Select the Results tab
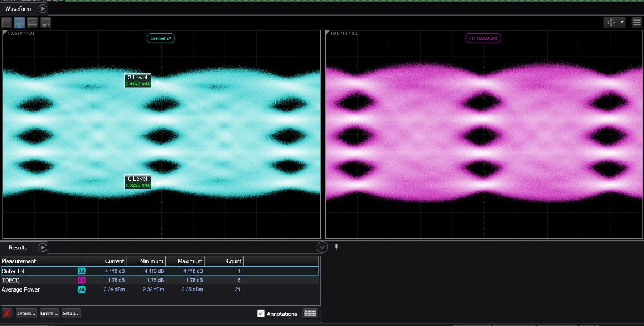The image size is (644, 326). 18,247
